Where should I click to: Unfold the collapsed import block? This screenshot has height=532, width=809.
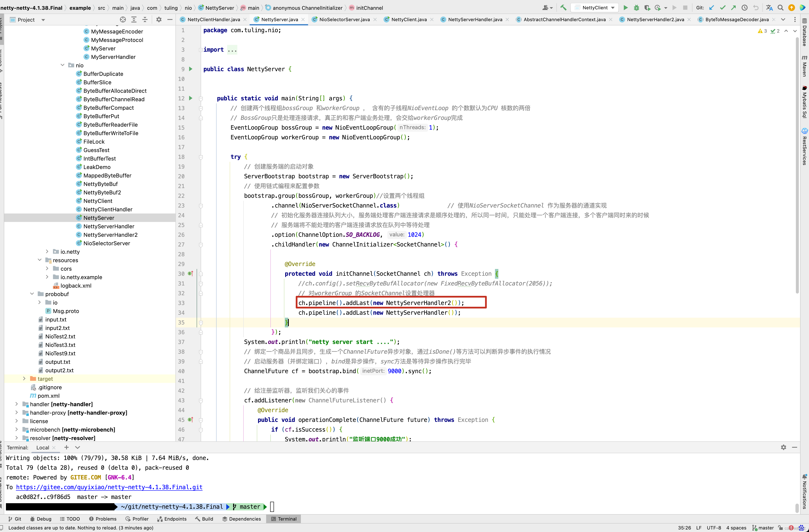click(200, 50)
